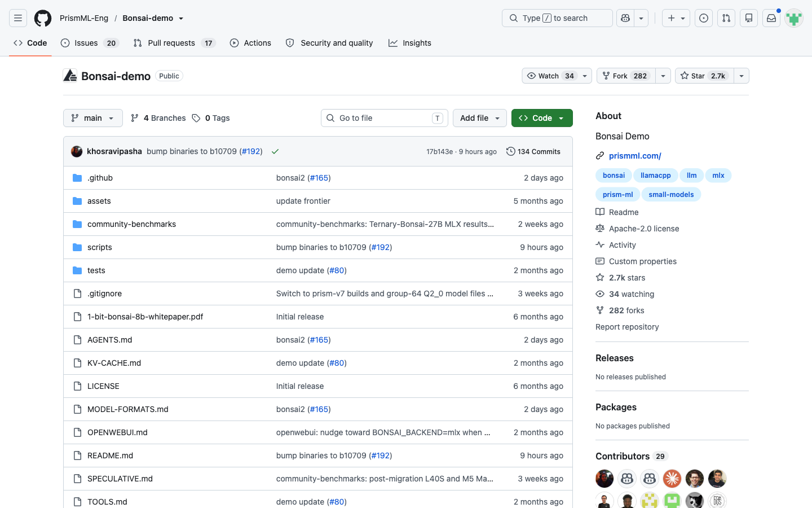Open the Copilot chat icon
Viewport: 812px width, 508px height.
[x=625, y=18]
